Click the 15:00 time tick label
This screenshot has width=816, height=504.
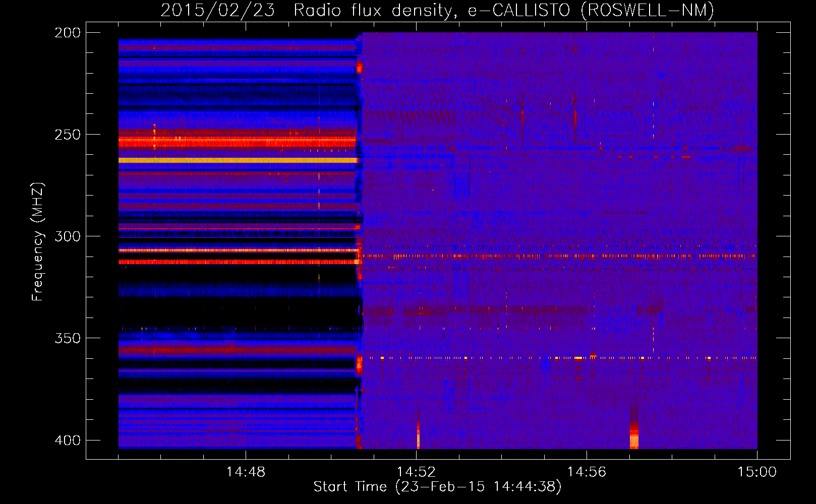tap(757, 472)
